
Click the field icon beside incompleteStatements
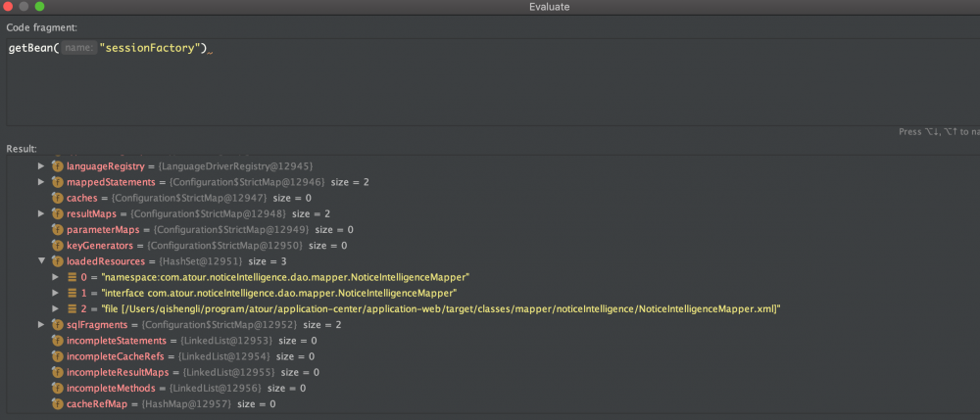point(58,340)
